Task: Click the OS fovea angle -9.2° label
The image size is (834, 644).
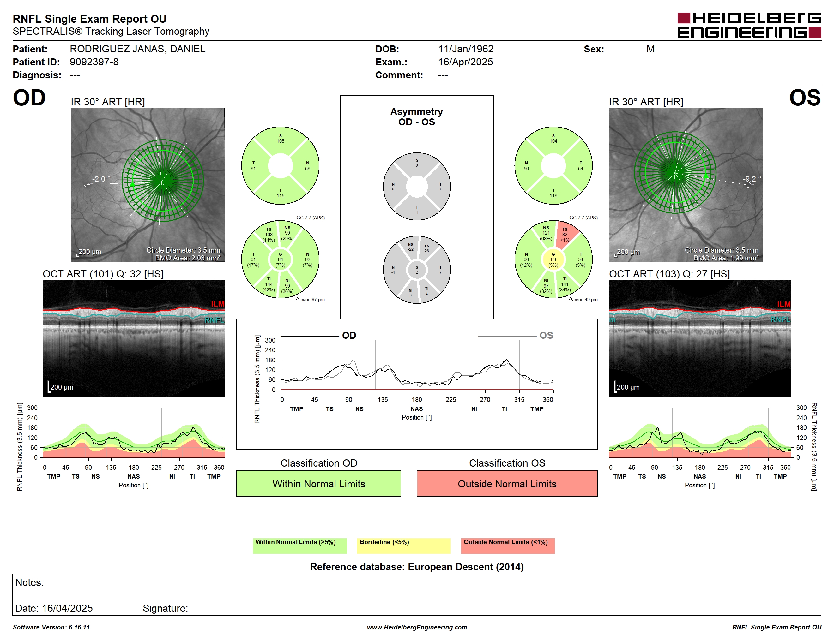Action: tap(752, 179)
